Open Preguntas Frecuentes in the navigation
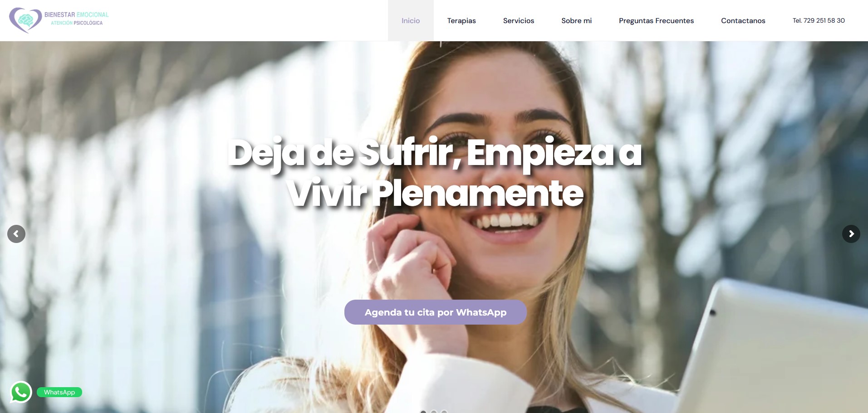The height and width of the screenshot is (413, 868). tap(657, 20)
